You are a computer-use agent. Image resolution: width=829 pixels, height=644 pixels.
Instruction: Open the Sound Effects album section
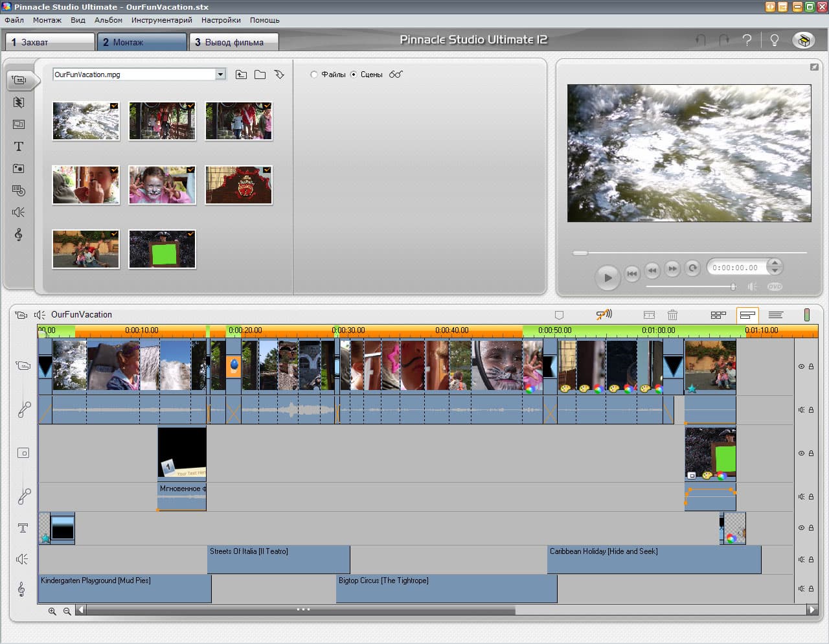pos(19,213)
